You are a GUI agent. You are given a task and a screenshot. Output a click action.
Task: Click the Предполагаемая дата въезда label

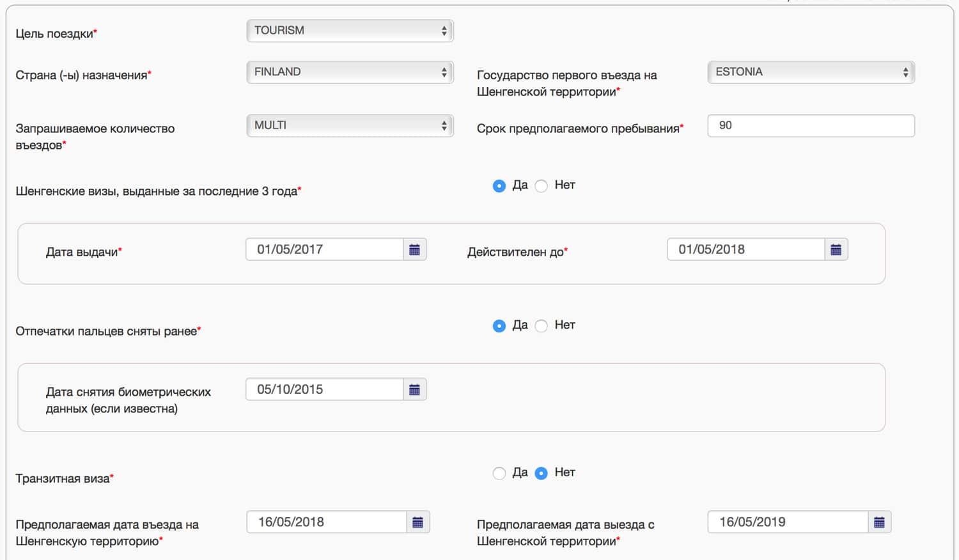coord(107,533)
